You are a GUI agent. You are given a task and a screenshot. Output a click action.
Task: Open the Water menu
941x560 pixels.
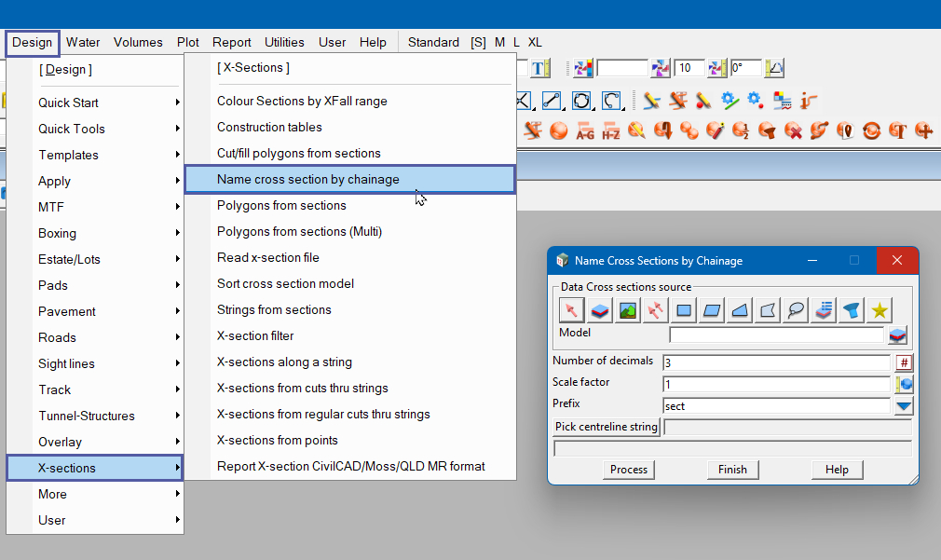point(83,42)
